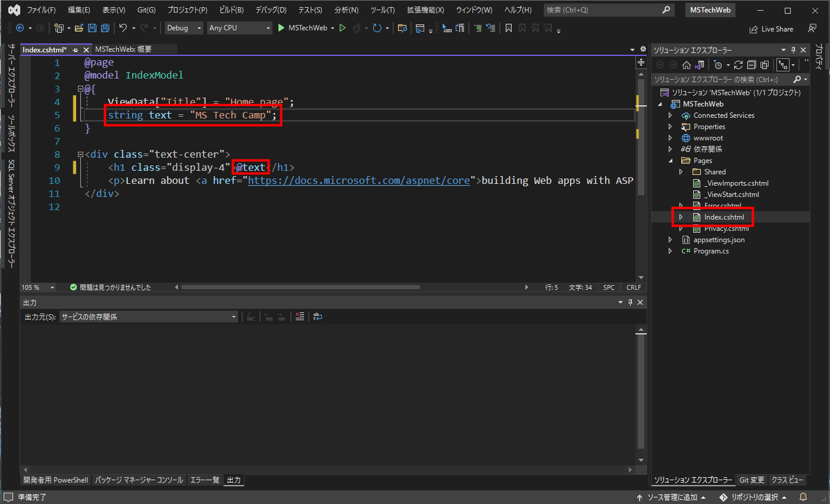Image resolution: width=830 pixels, height=504 pixels.
Task: Save the current file with Save icon
Action: [92, 28]
